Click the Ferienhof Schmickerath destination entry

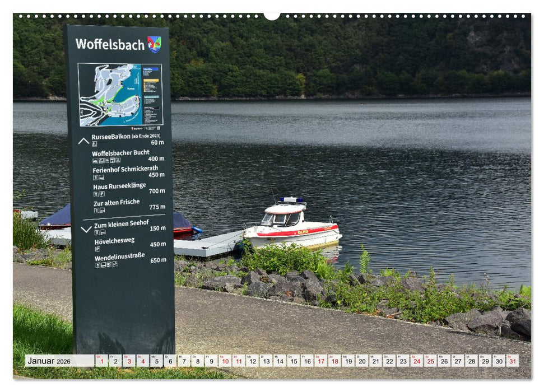[x=126, y=170]
